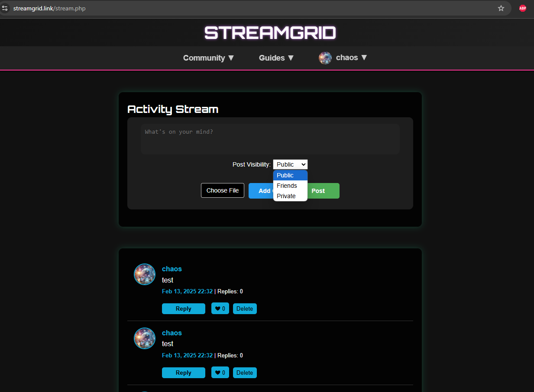This screenshot has height=392, width=534.
Task: Click the Post Visibility select box
Action: coord(290,164)
